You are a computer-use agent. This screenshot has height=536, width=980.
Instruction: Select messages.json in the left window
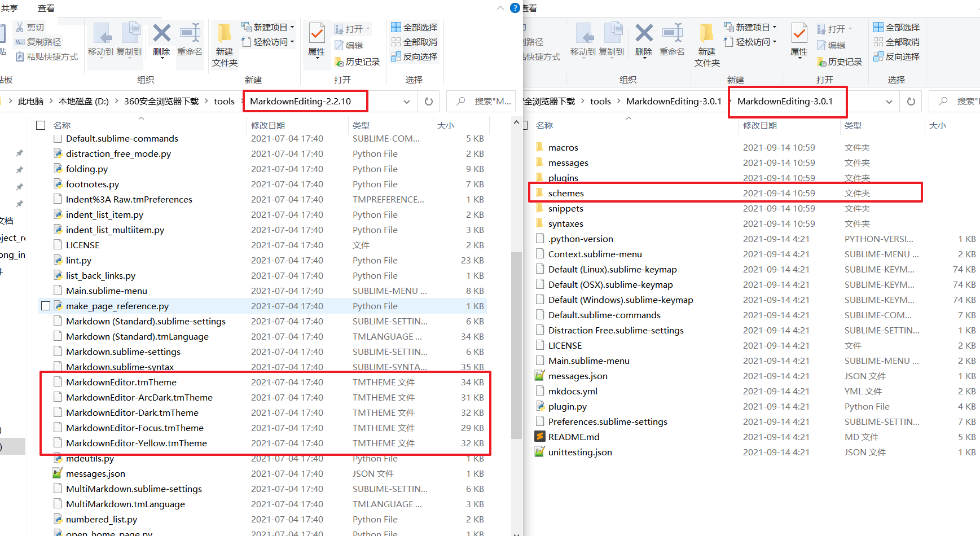pos(95,473)
